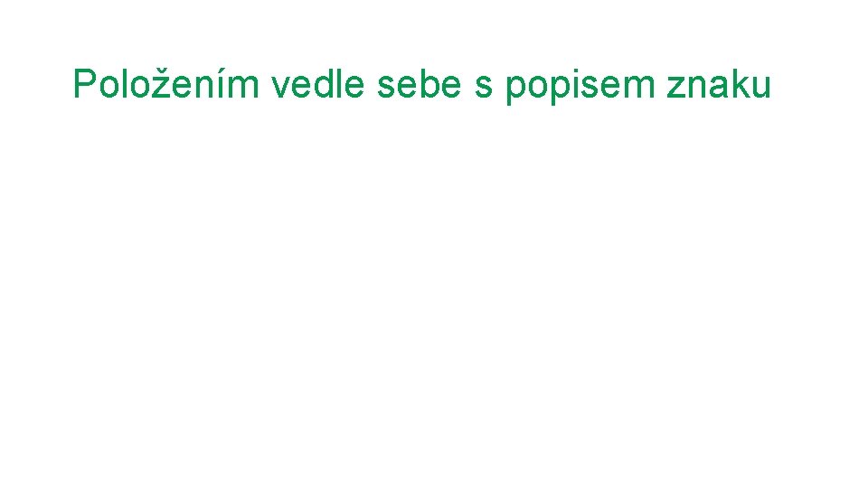The width and height of the screenshot is (868, 488).
Task: Click the word 'znaku' in the title
Action: click(719, 84)
